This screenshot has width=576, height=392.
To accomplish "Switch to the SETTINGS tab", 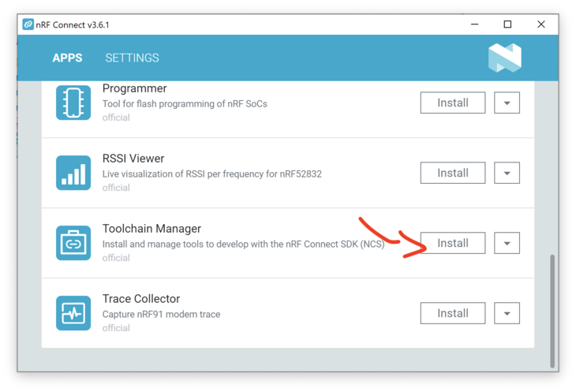I will [132, 58].
